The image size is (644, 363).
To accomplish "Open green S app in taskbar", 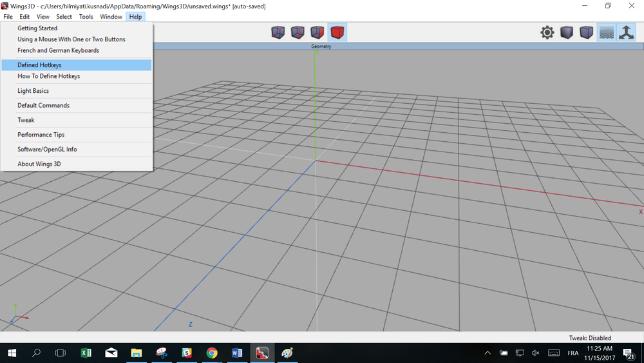I will pos(187,353).
